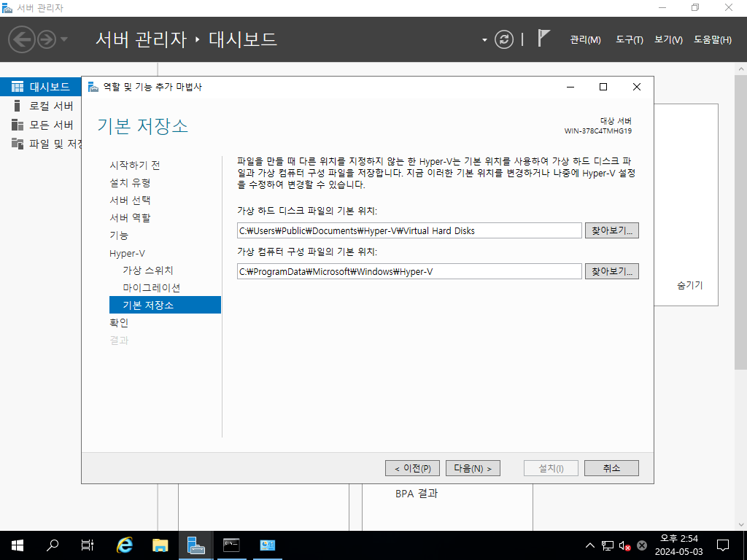Open the Windows Start menu

[18, 545]
